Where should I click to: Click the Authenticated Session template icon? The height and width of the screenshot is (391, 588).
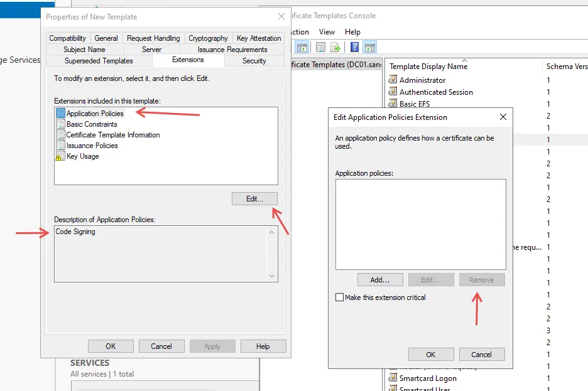(x=393, y=92)
